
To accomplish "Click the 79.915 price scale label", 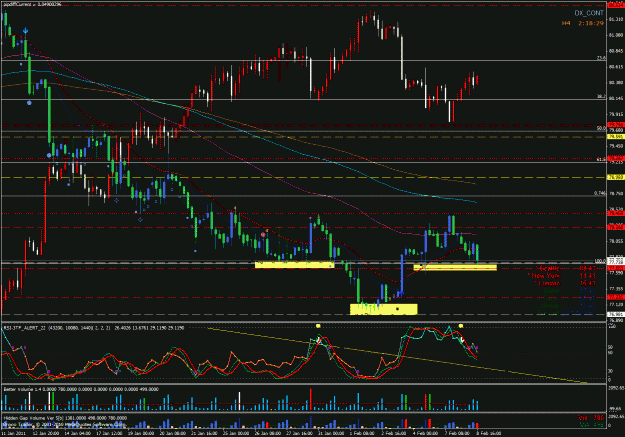I will [616, 114].
